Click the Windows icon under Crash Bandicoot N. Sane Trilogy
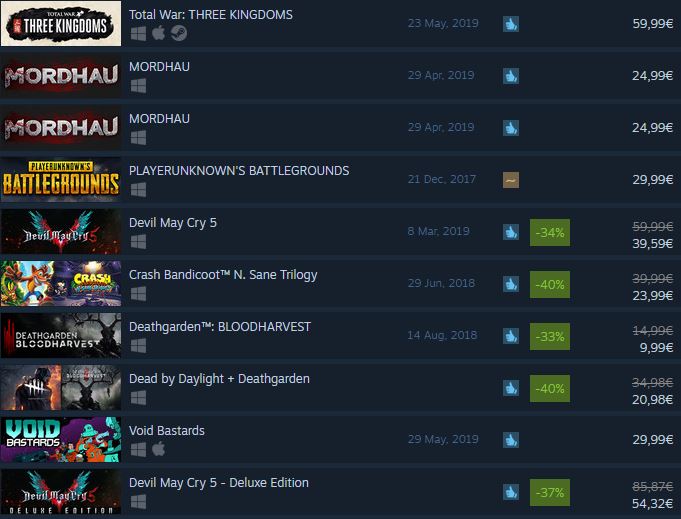Image resolution: width=681 pixels, height=519 pixels. click(x=139, y=294)
